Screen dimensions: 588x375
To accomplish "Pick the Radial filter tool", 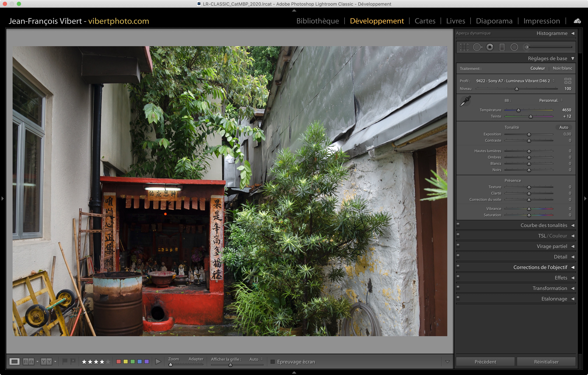I will 514,47.
